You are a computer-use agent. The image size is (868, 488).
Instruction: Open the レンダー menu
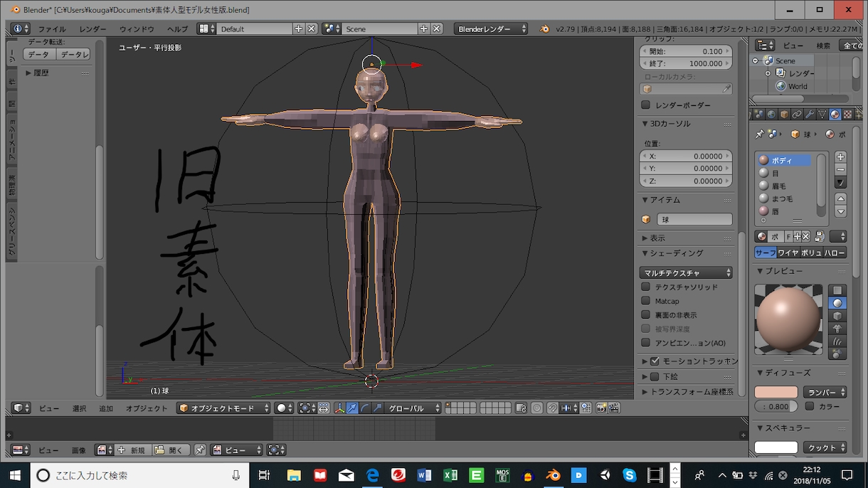pyautogui.click(x=93, y=29)
